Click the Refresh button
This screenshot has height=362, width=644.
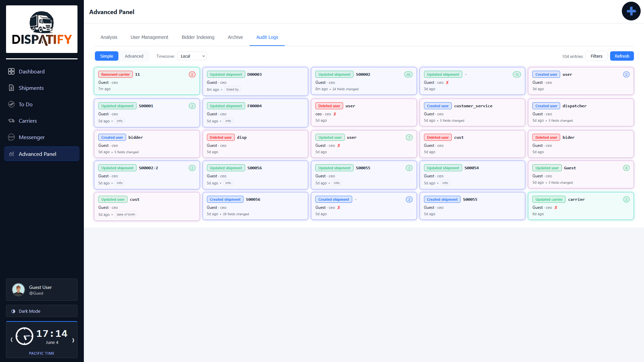tap(622, 56)
